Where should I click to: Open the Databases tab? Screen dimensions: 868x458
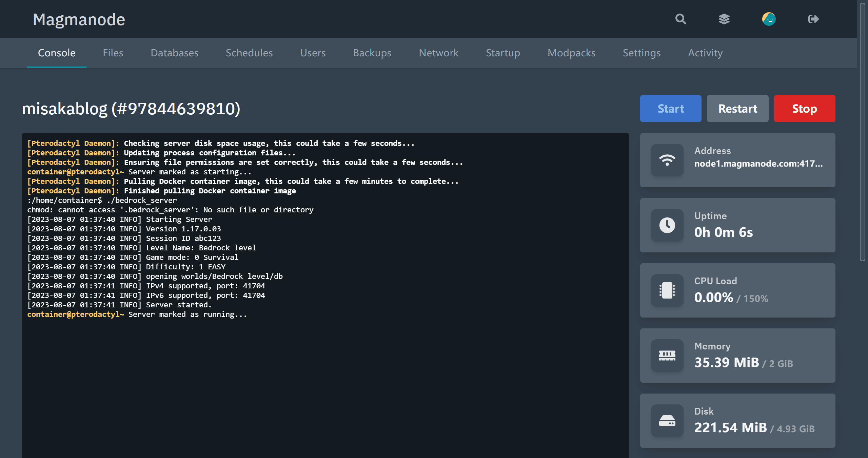(174, 53)
